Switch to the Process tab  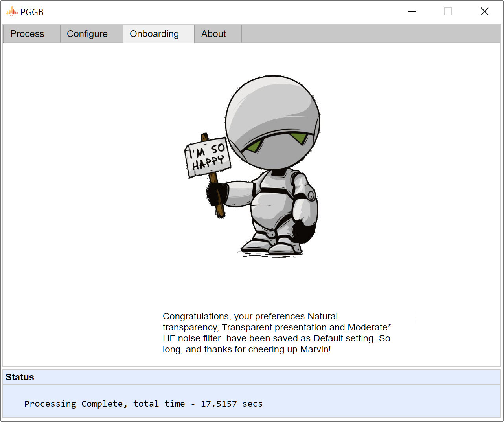(x=31, y=34)
